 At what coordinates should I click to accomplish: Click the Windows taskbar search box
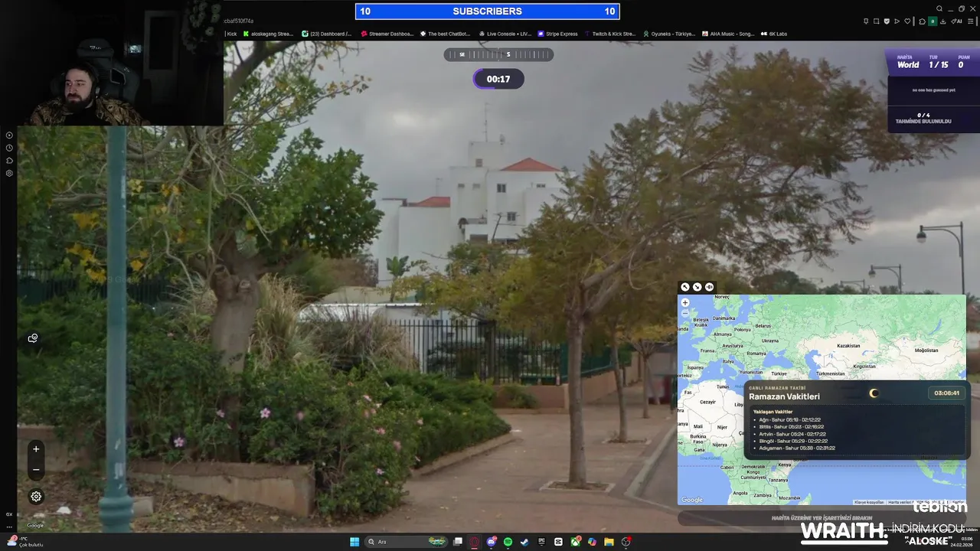[x=406, y=542]
